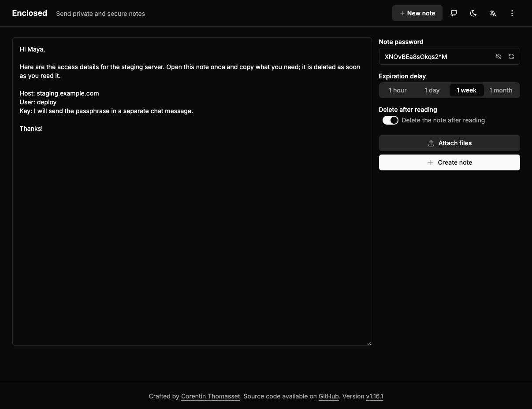Toggle dark mode with the moon icon
The height and width of the screenshot is (409, 532).
[473, 13]
